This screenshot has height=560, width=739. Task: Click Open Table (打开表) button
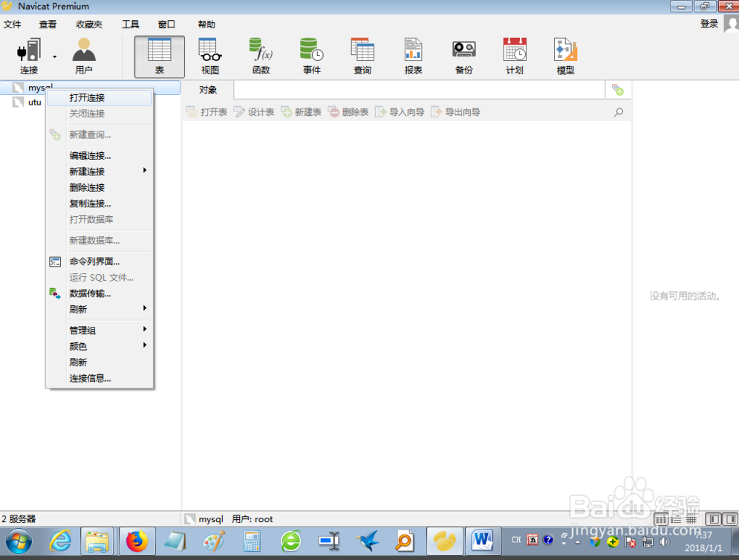pos(207,111)
